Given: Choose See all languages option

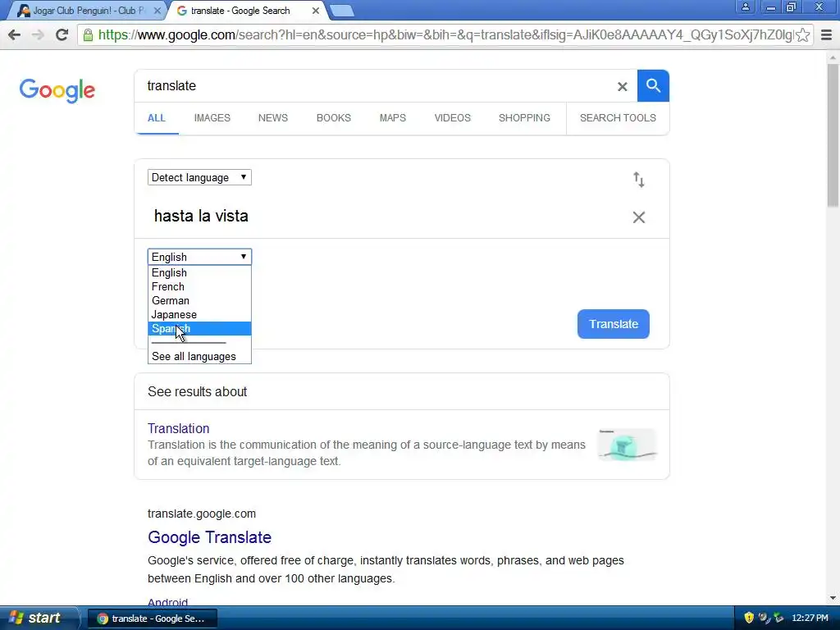Looking at the screenshot, I should tap(199, 356).
